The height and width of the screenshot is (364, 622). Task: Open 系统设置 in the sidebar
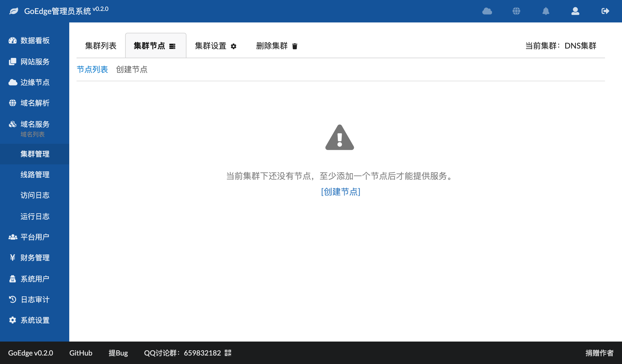coord(35,320)
